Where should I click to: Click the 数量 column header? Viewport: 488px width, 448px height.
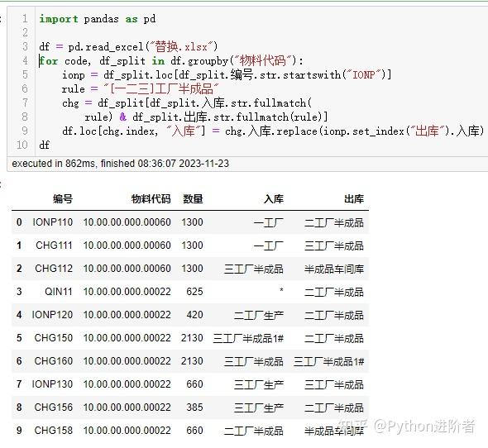[x=193, y=199]
